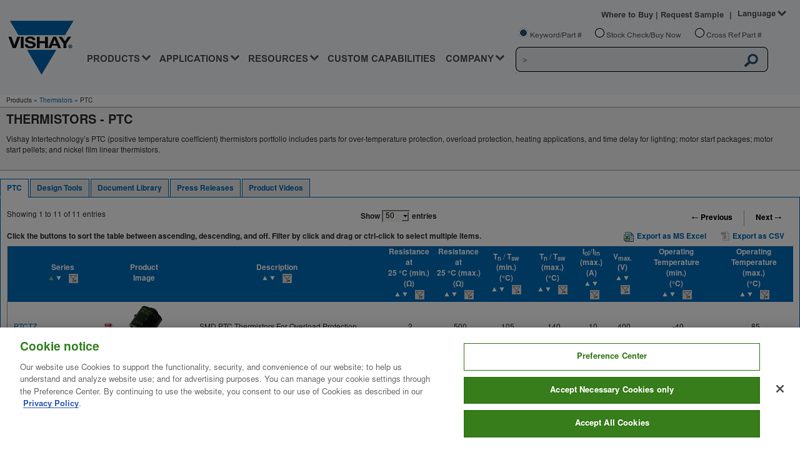800x450 pixels.
Task: Sort the Series column ascending
Action: (51, 279)
